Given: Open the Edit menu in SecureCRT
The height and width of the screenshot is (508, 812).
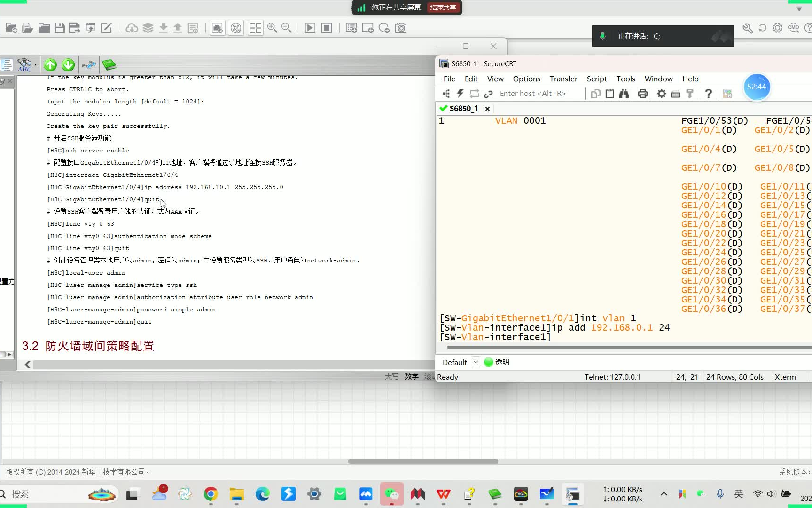Looking at the screenshot, I should pyautogui.click(x=471, y=79).
